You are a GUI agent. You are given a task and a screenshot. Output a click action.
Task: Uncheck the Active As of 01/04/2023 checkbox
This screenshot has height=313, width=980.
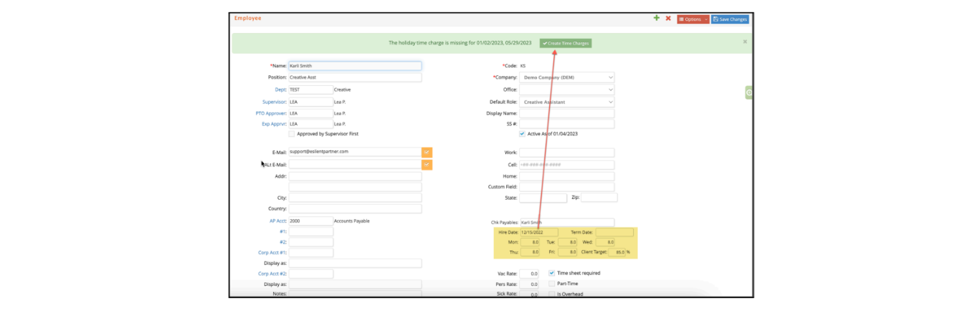click(523, 134)
